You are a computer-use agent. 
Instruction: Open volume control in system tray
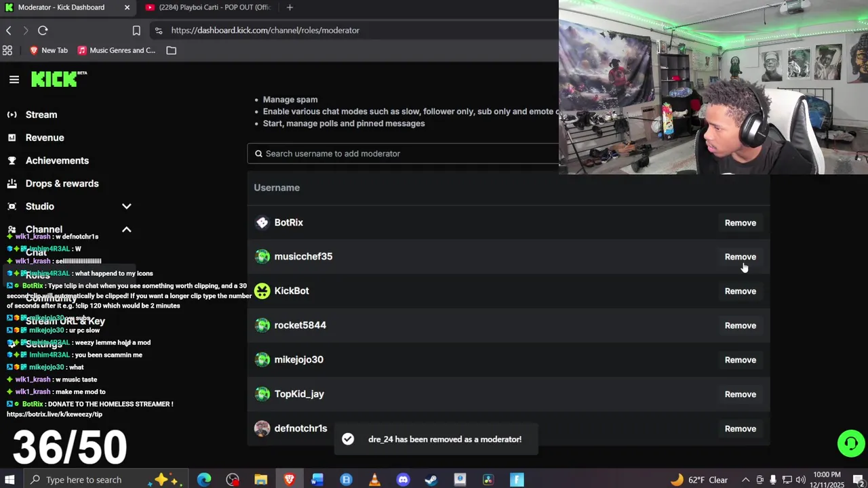click(801, 480)
